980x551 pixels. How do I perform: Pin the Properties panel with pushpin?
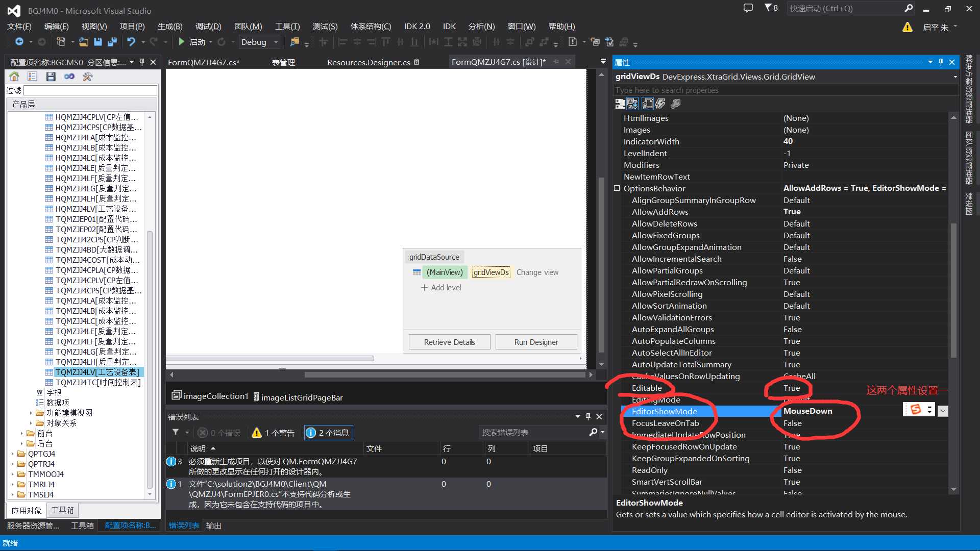tap(941, 62)
